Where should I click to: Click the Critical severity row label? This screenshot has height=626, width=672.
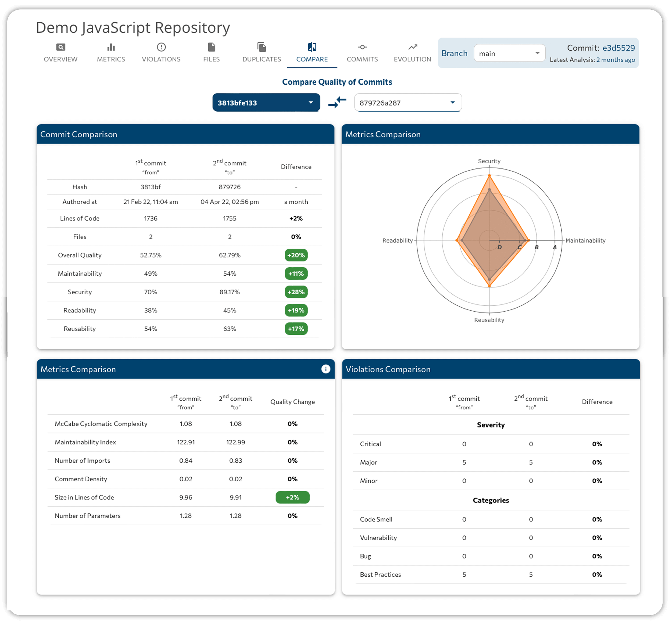[370, 444]
